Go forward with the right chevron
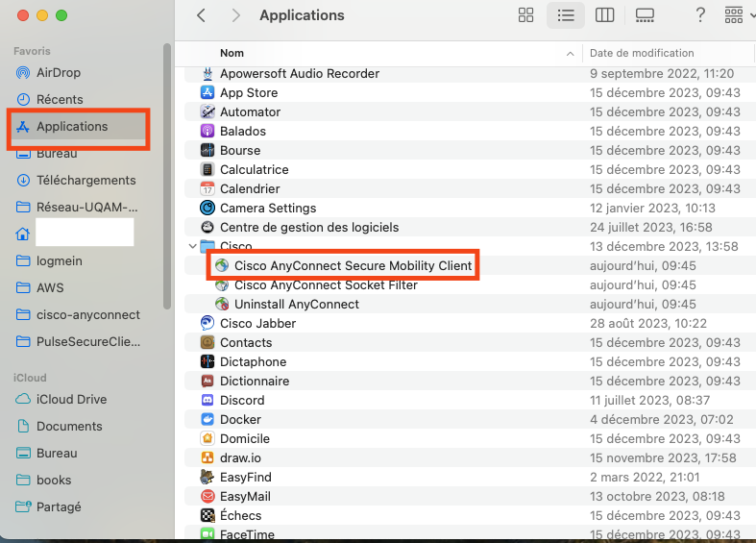756x543 pixels. (x=235, y=15)
